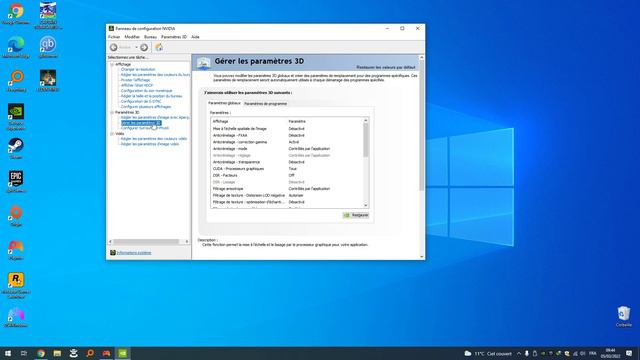Open Steam desktop shortcut
Viewport: 640px width, 360px height.
click(16, 149)
